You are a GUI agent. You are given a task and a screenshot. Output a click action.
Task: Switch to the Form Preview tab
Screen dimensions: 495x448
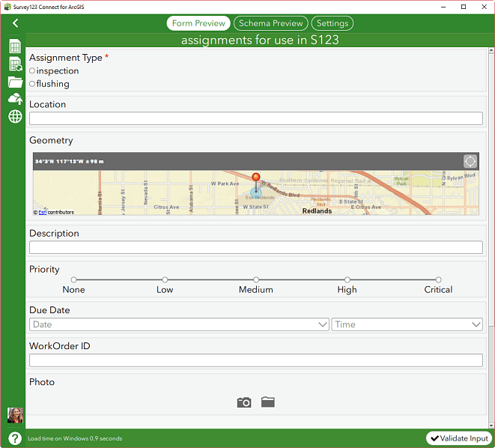coord(198,23)
